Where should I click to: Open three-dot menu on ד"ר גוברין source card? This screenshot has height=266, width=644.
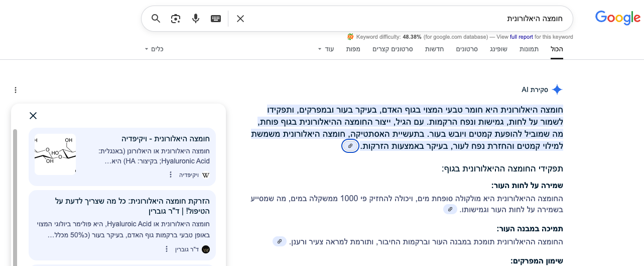tap(166, 249)
